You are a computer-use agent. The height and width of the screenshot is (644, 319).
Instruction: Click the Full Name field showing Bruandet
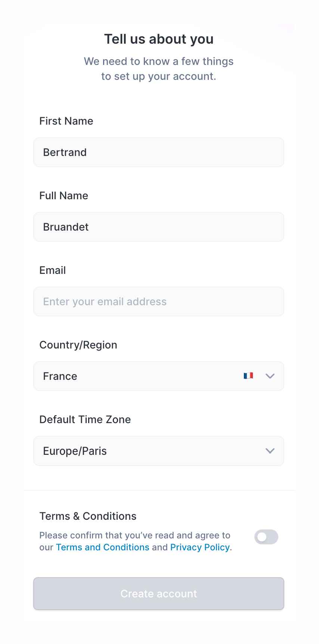(x=159, y=227)
